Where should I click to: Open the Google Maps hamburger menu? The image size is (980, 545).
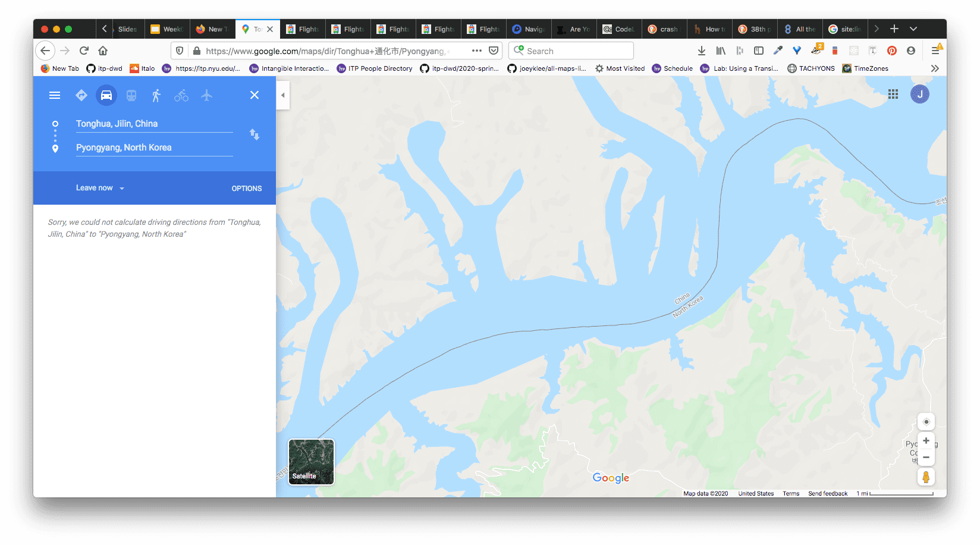[x=55, y=95]
